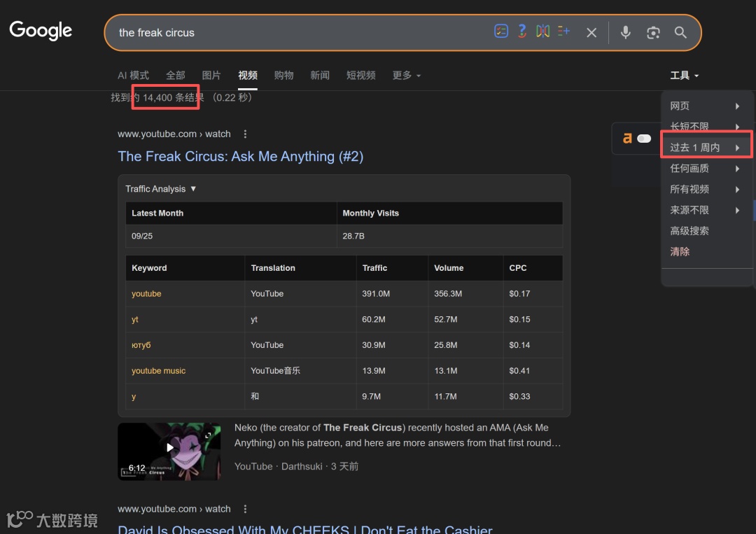Click expand icon on video thumbnail corner

point(208,435)
